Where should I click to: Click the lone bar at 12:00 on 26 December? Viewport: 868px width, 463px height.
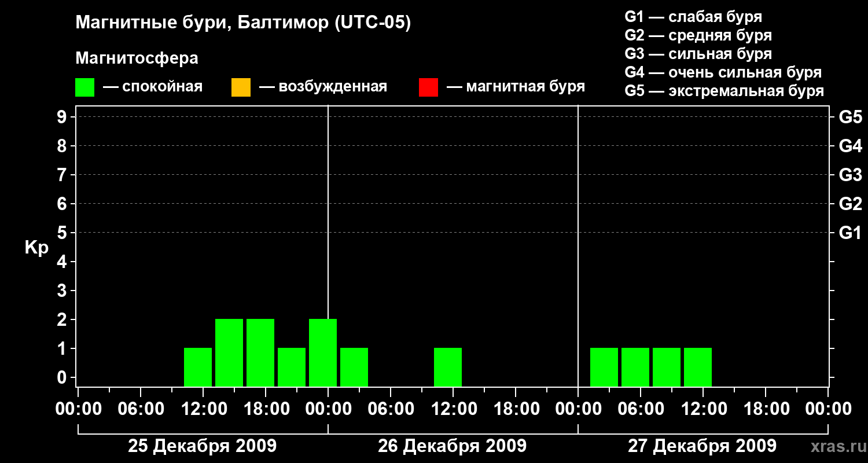tap(448, 367)
